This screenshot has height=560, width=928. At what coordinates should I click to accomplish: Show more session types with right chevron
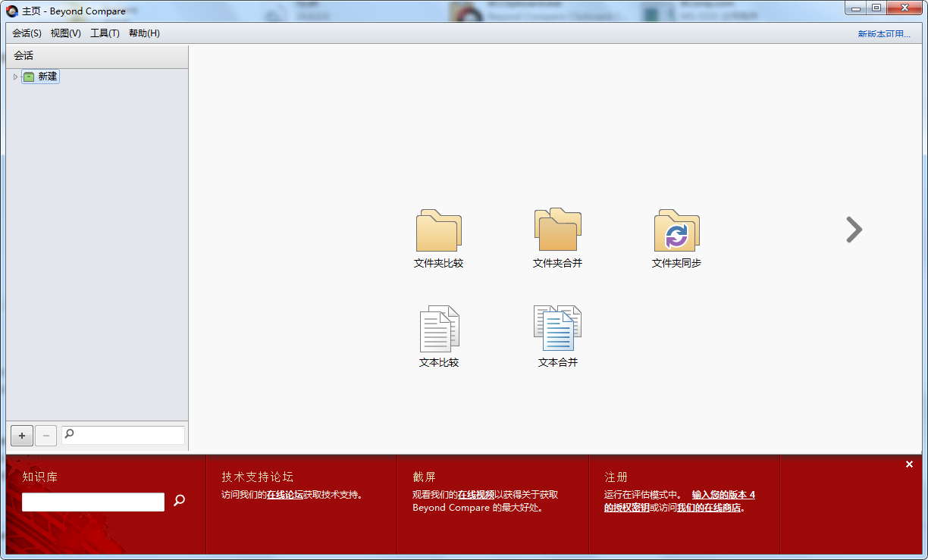tap(854, 230)
